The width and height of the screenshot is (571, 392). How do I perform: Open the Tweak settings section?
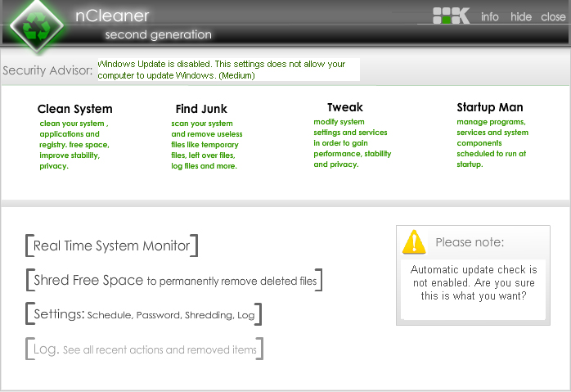pyautogui.click(x=344, y=107)
